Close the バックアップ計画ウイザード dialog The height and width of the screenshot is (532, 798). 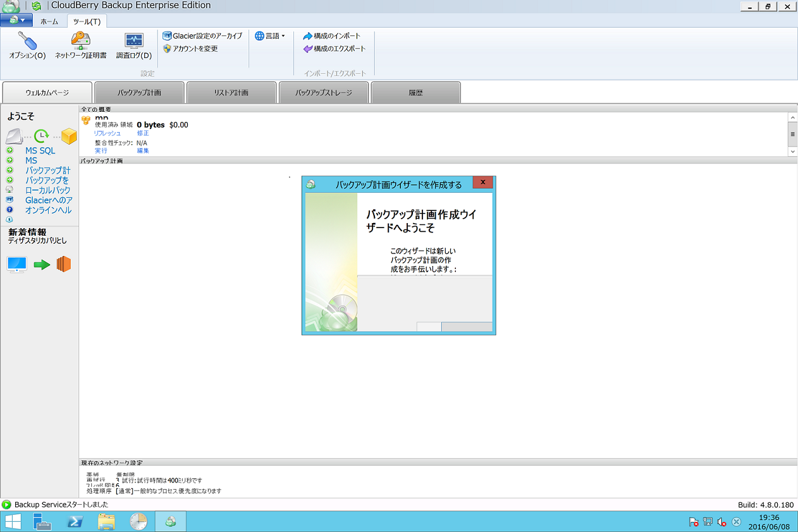[x=482, y=183]
